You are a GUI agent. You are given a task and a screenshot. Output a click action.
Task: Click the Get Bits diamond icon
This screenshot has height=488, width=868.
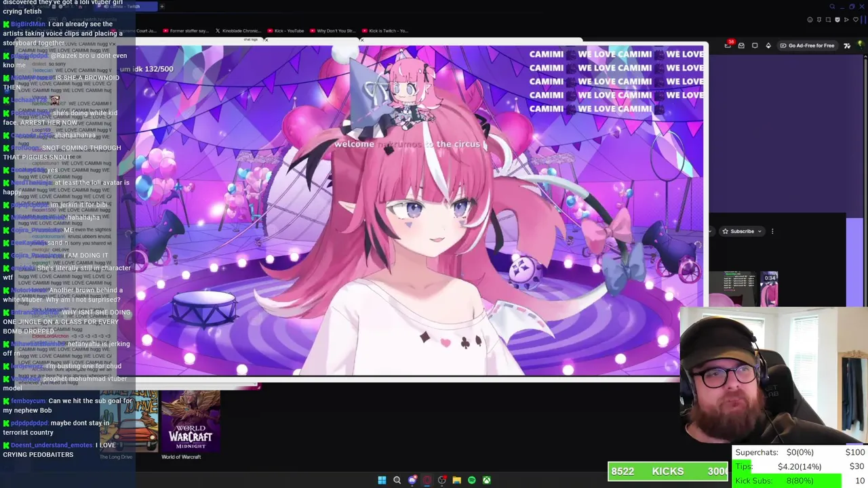click(768, 45)
